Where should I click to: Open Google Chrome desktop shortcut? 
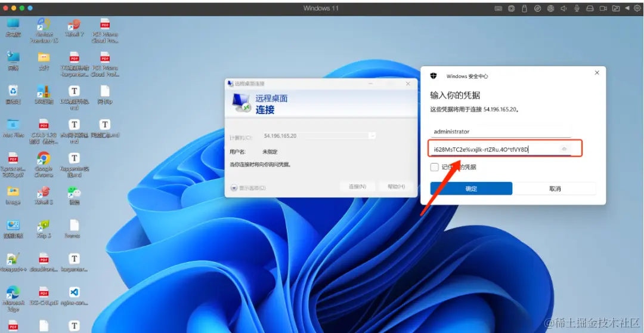[x=44, y=164]
